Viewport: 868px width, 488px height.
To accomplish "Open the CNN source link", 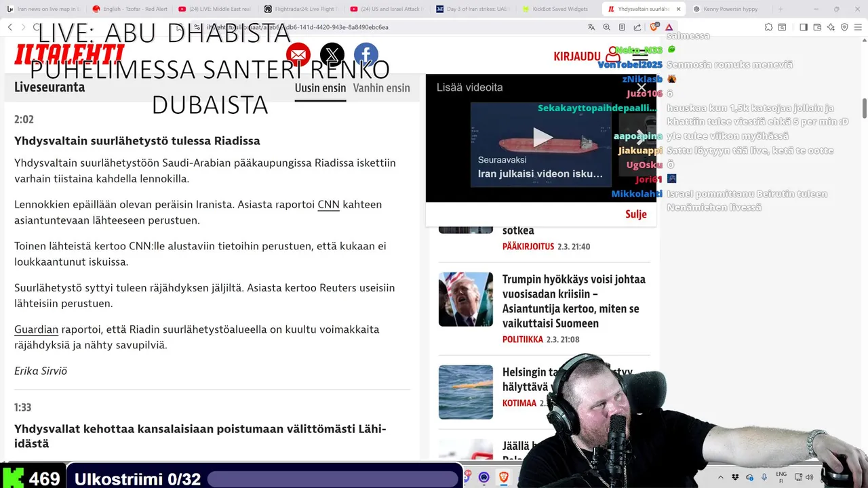I will coord(328,205).
